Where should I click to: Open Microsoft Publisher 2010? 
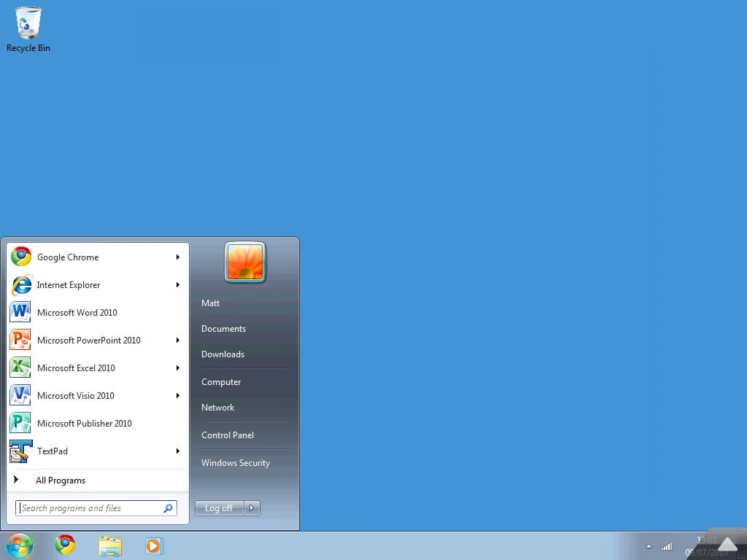(x=97, y=423)
